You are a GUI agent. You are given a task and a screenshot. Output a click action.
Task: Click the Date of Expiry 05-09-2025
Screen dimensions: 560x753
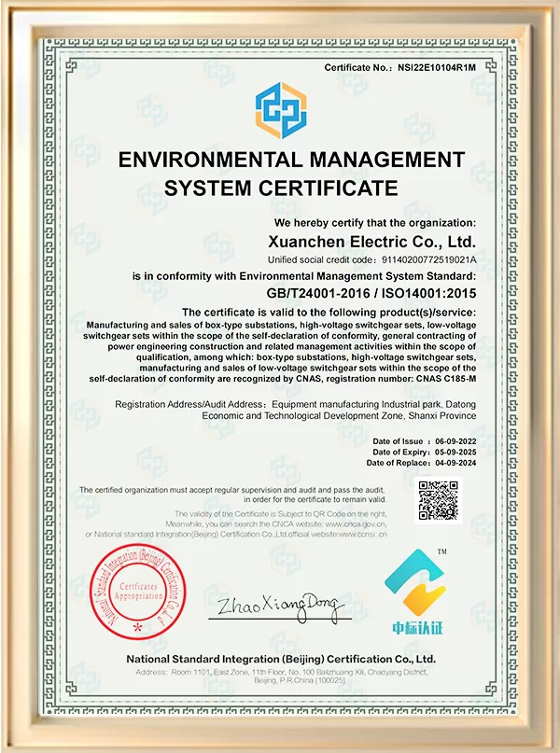point(425,453)
